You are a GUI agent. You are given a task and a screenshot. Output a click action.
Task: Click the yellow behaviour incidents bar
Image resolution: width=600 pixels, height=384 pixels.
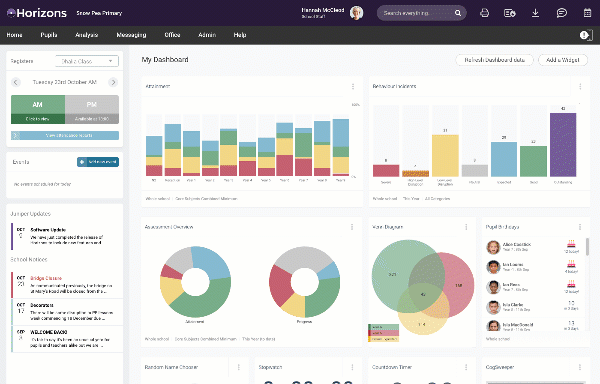[x=445, y=156]
